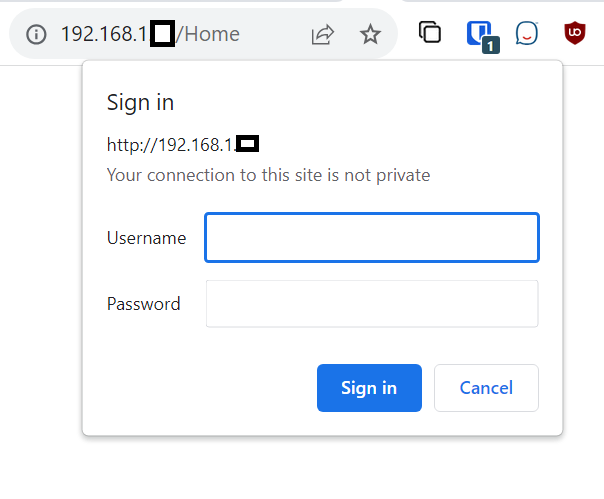Image resolution: width=604 pixels, height=499 pixels.
Task: Click the black redaction box in address bar
Action: [x=162, y=34]
